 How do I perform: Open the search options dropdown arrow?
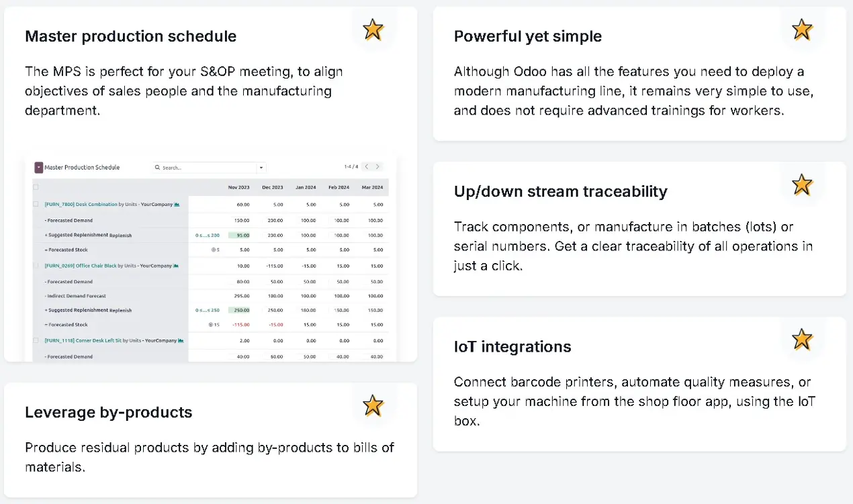point(261,168)
